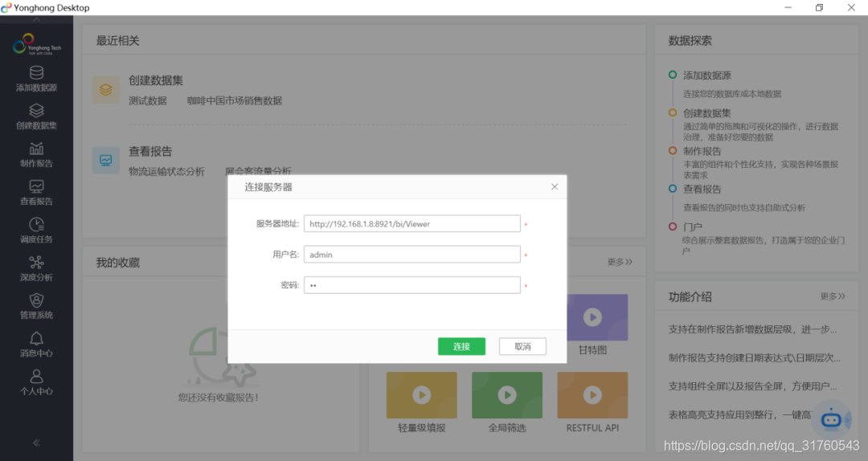Click the green 连接 button
868x461 pixels.
coord(461,346)
